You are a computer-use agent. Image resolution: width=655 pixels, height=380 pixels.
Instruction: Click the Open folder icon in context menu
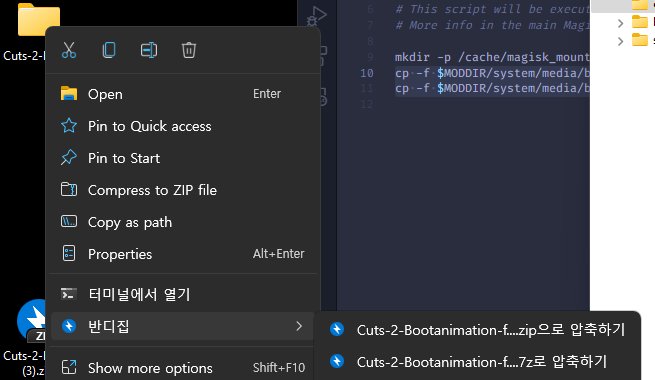click(69, 94)
